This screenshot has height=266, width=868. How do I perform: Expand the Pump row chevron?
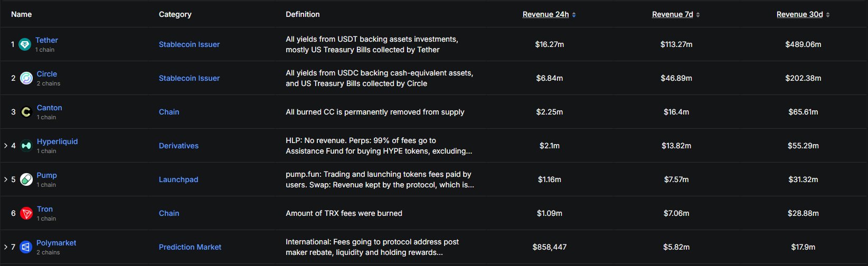point(6,179)
